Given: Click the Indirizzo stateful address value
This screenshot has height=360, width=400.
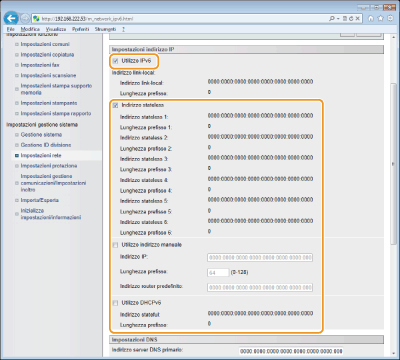Looking at the screenshot, I should (260, 313).
